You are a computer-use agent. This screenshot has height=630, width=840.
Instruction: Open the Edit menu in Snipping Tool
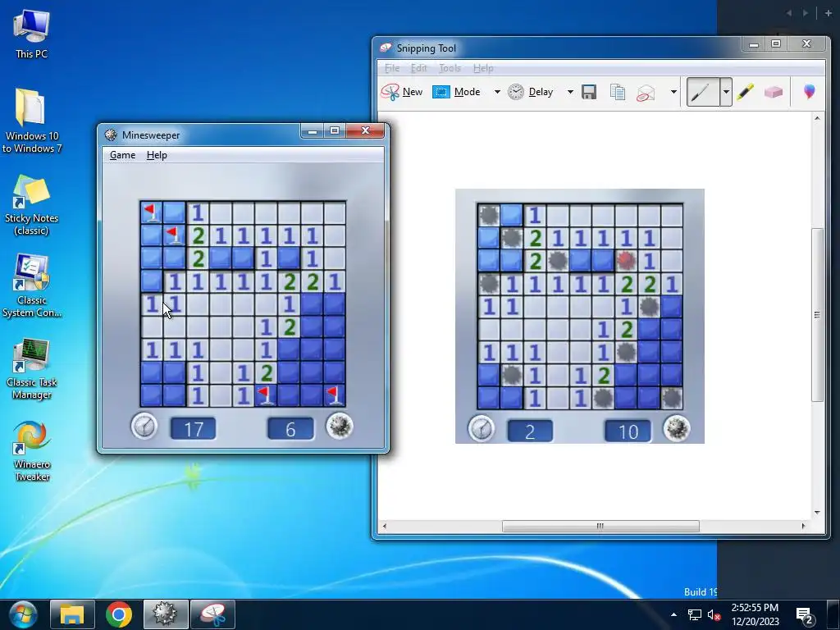[x=418, y=68]
